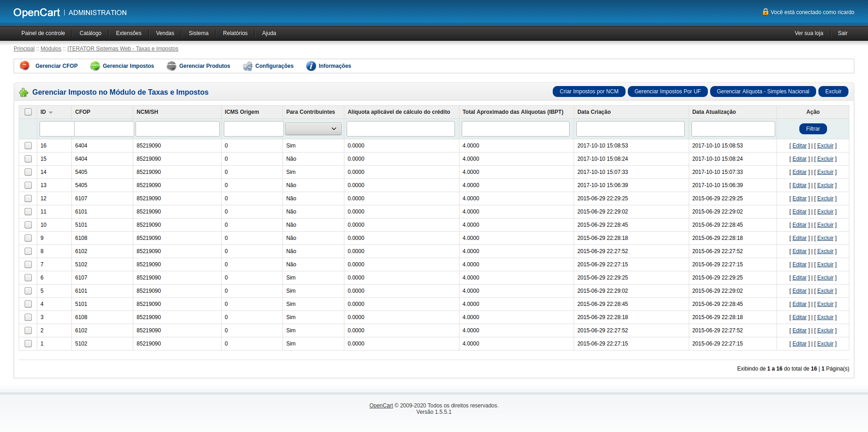Check the box for row ID 5
This screenshot has height=432, width=868.
pyautogui.click(x=28, y=291)
